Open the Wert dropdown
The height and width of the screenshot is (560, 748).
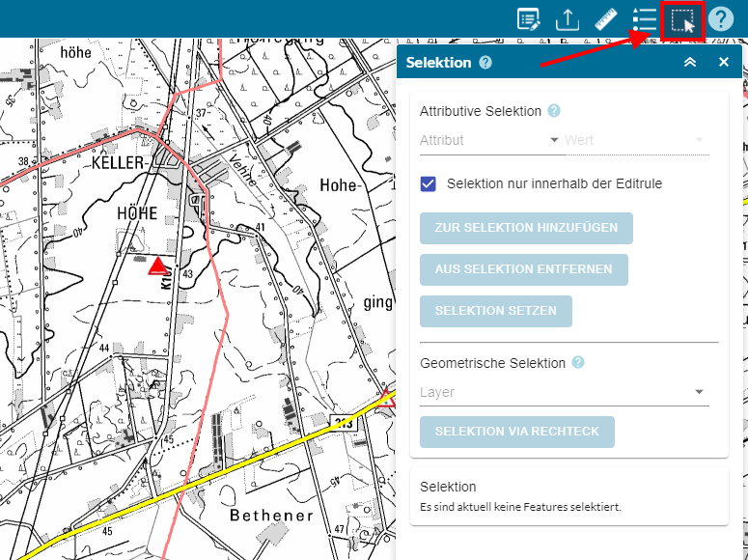pyautogui.click(x=636, y=141)
